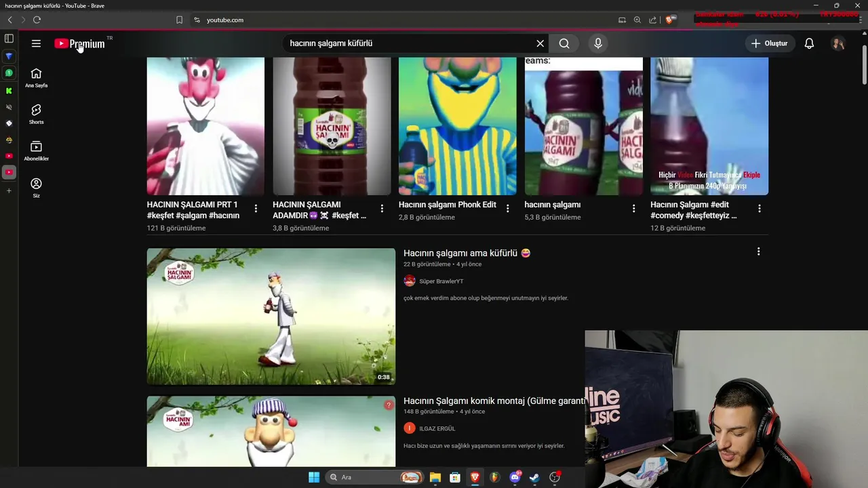868x488 pixels.
Task: Switch to the active YouTube vertical tab
Action: tap(9, 172)
